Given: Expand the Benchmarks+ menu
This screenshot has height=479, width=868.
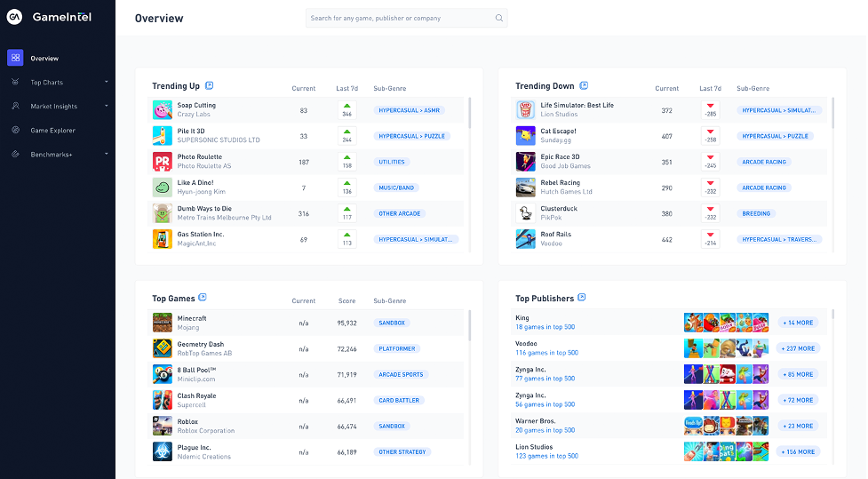Looking at the screenshot, I should point(106,155).
